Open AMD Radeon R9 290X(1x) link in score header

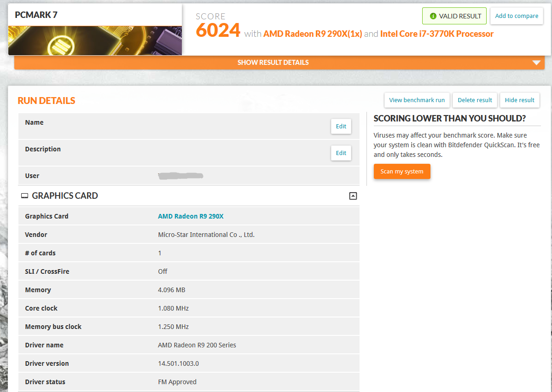(x=313, y=34)
